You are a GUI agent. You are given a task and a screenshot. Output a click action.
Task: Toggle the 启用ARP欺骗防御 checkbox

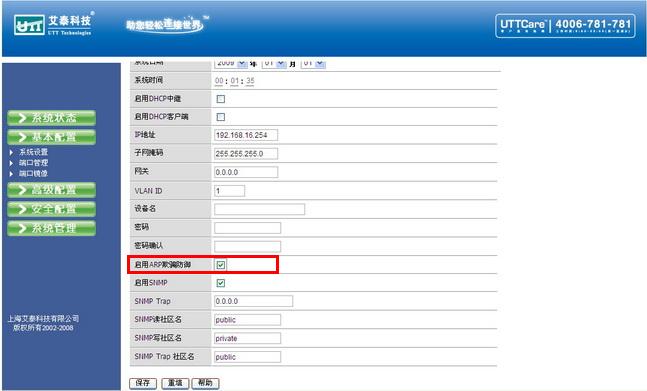click(221, 265)
